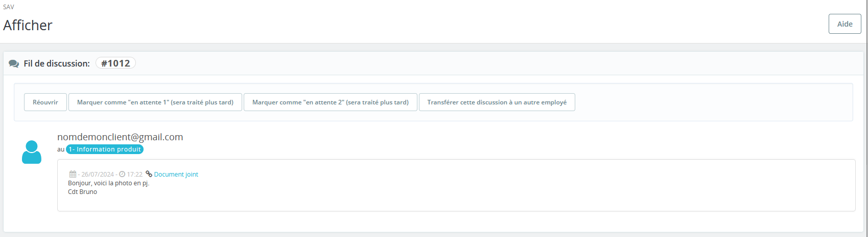Select the nomdemonclient@gmail.com customer email
This screenshot has height=237, width=868.
pyautogui.click(x=120, y=137)
